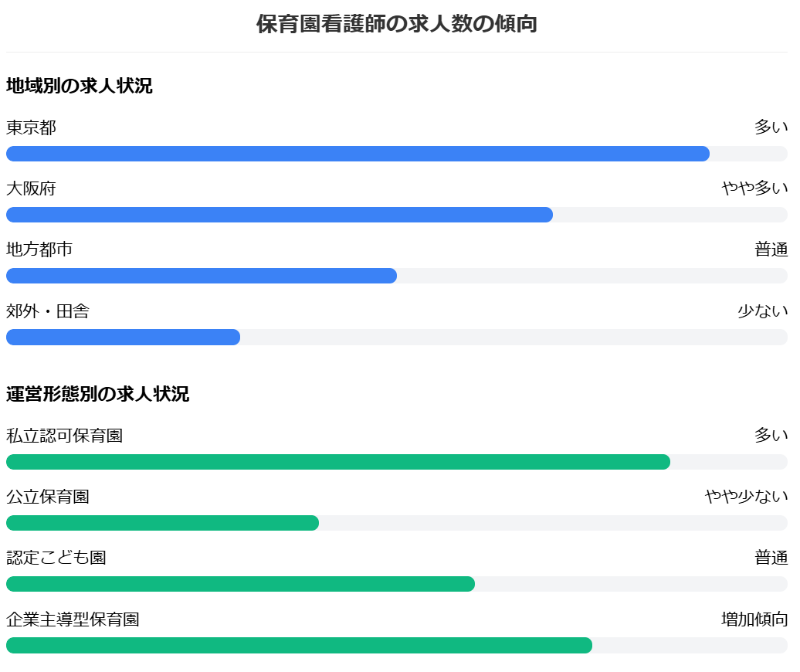This screenshot has width=800, height=672.
Task: Click the やや多い status text for 大阪府
Action: 754,188
